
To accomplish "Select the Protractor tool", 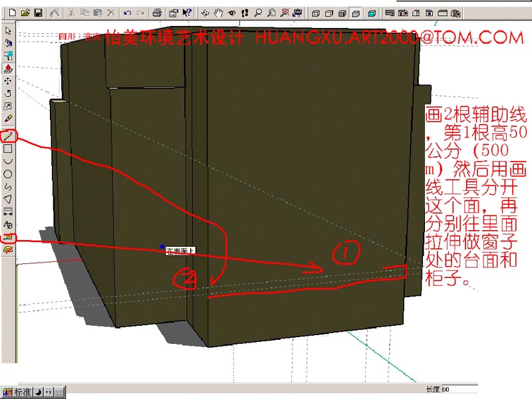I will click(8, 250).
